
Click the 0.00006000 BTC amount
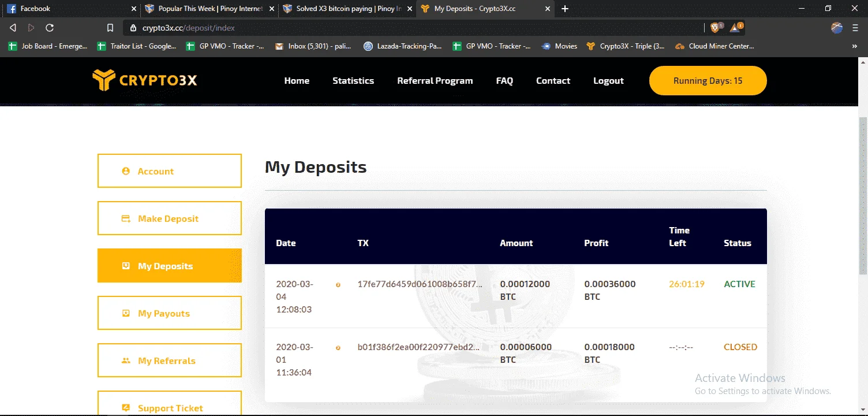click(526, 354)
